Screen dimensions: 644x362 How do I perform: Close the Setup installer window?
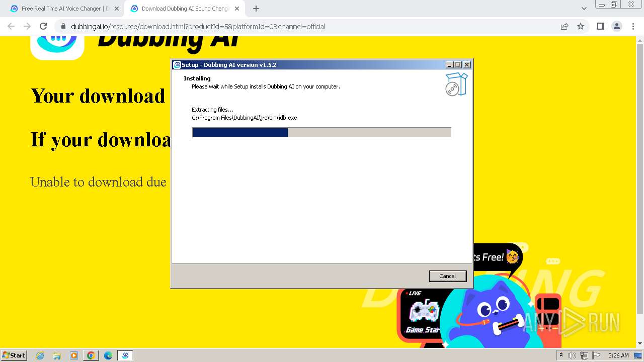pyautogui.click(x=467, y=65)
